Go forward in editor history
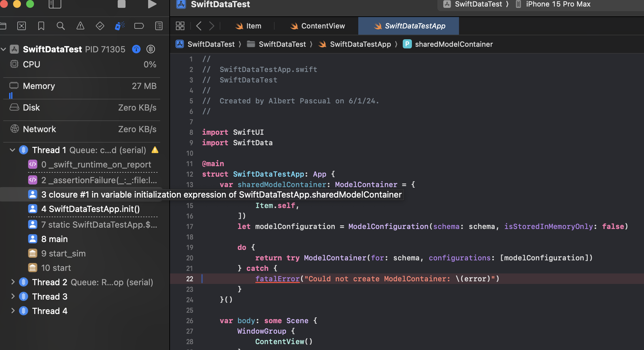The height and width of the screenshot is (350, 644). (x=212, y=26)
